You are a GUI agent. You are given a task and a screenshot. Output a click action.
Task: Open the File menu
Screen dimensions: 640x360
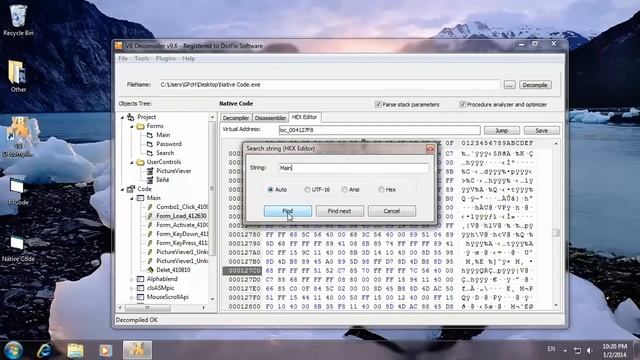(123, 59)
